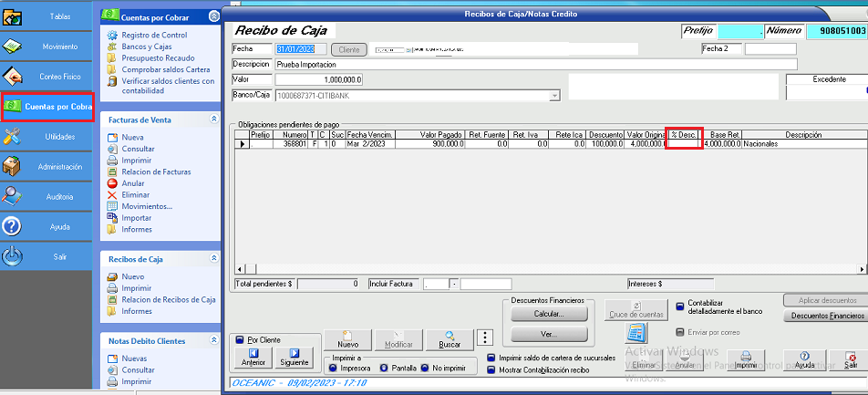Screen dimensions: 868x395
Task: Toggle Mostrar Contabilización recibo checkbox
Action: pos(492,370)
